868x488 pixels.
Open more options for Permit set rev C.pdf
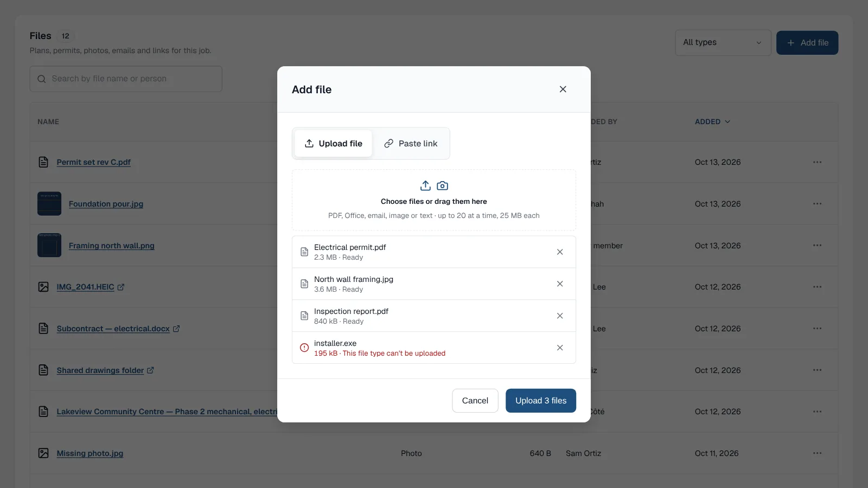tap(817, 162)
